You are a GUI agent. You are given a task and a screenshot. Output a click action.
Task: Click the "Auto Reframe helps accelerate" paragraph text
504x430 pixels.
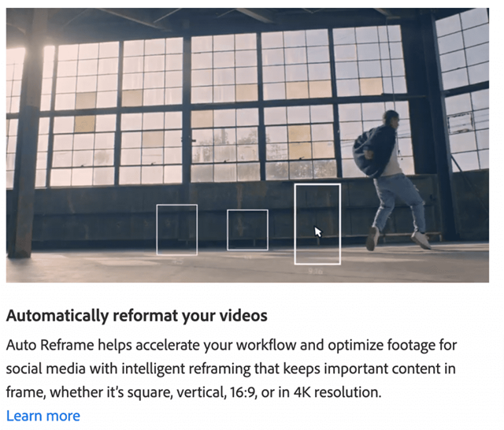pyautogui.click(x=231, y=369)
